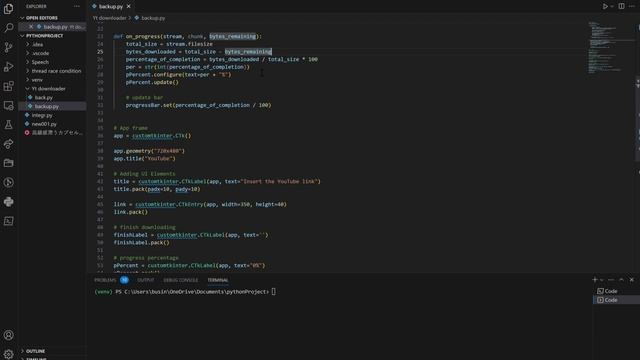Open Explorer Views and More Actions ellipsis
Image resolution: width=640 pixels, height=360 pixels.
point(77,7)
